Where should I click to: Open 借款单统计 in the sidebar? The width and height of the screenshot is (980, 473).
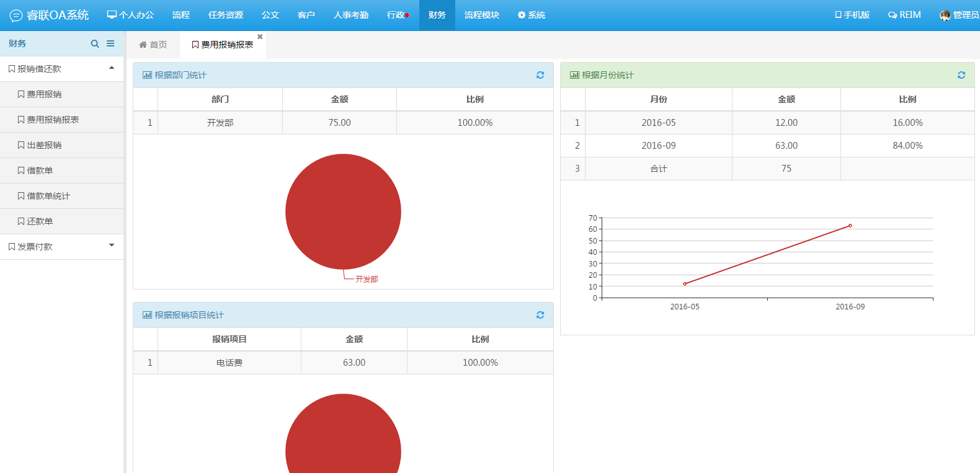(48, 196)
